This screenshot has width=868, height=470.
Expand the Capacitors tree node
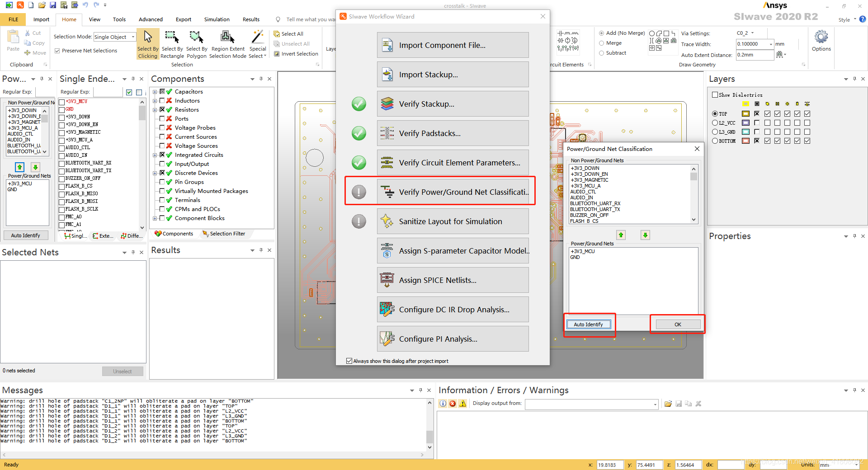pos(155,92)
